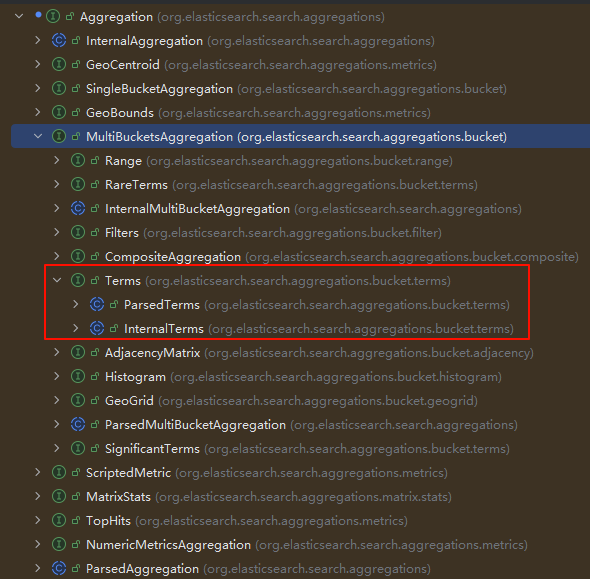
Task: Expand the Filters node
Action: point(57,232)
